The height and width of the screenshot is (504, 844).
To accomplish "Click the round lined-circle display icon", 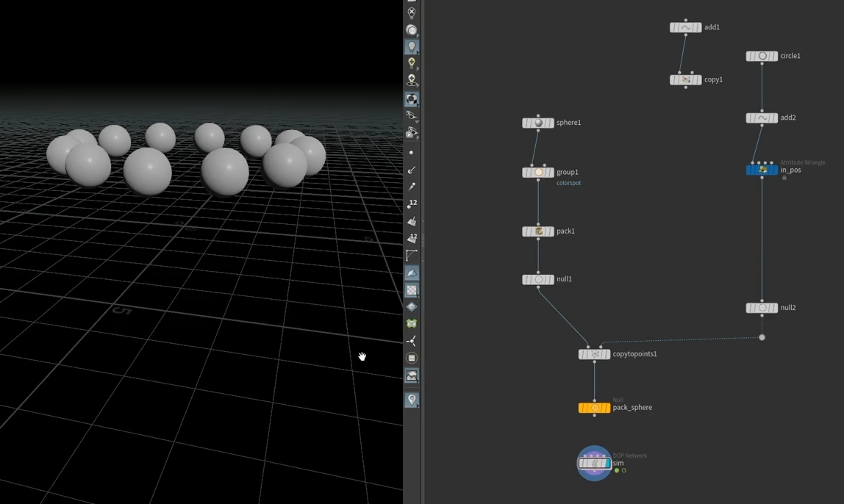I will (412, 358).
